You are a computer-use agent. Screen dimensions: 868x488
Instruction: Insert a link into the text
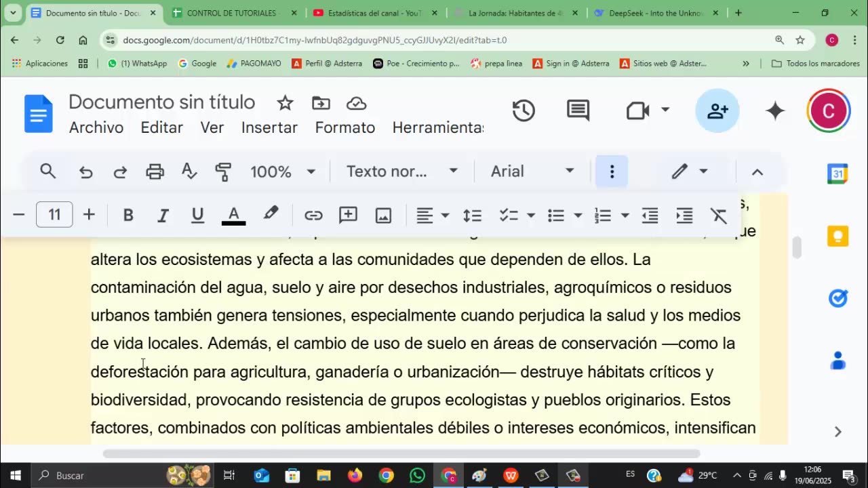[313, 216]
